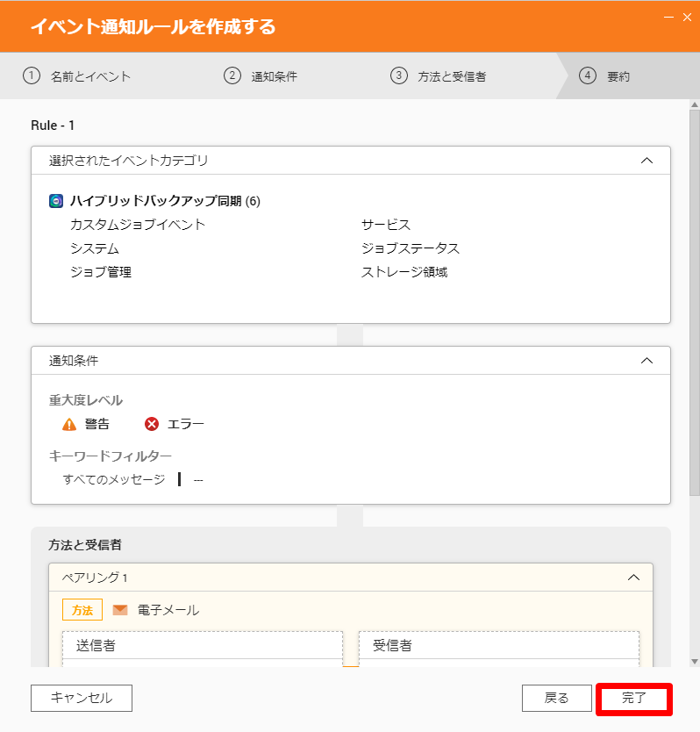This screenshot has width=700, height=732.
Task: Collapse the ペアリング 1 panel
Action: [x=633, y=578]
